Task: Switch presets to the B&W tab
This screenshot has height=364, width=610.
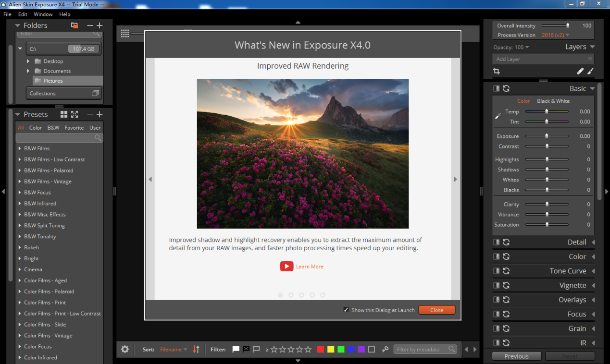Action: (53, 128)
